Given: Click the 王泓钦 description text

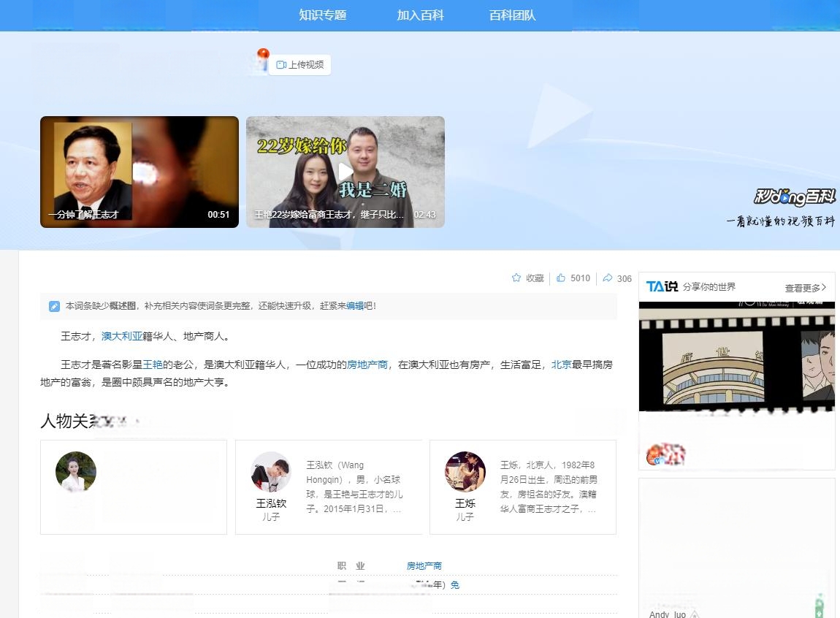Looking at the screenshot, I should [x=355, y=487].
